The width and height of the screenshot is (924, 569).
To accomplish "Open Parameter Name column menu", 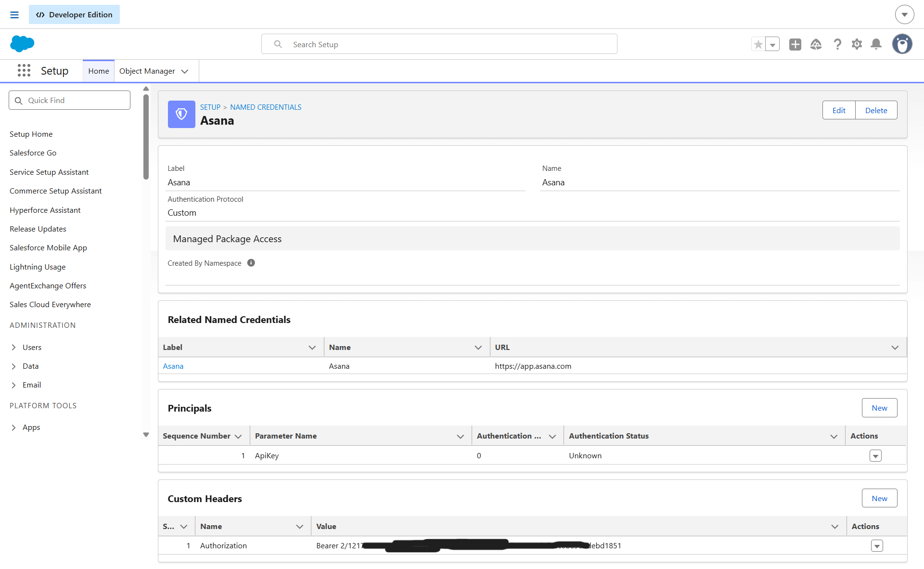I will click(460, 436).
